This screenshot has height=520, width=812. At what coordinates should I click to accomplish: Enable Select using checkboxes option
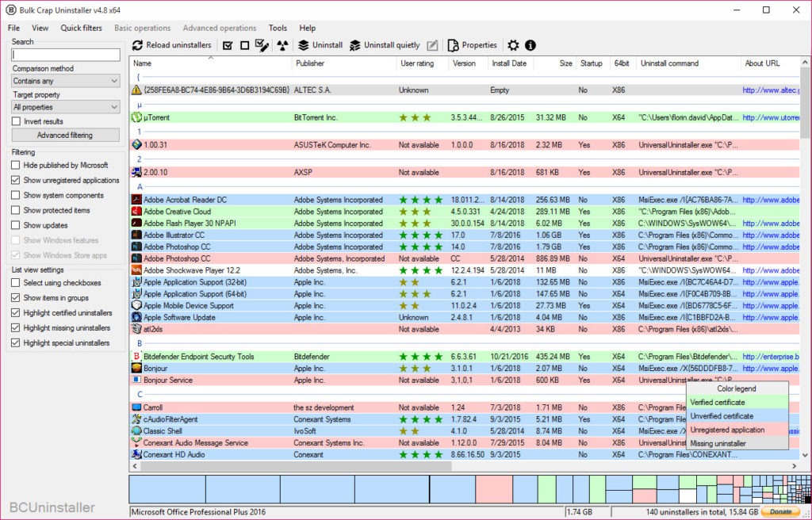16,283
